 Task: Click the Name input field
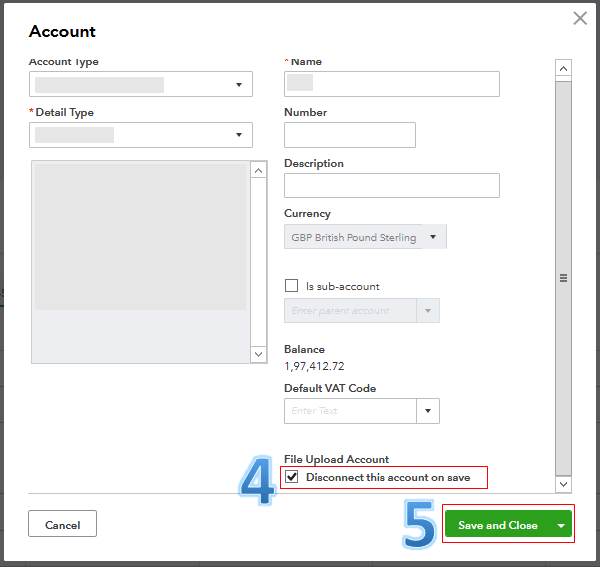(392, 84)
